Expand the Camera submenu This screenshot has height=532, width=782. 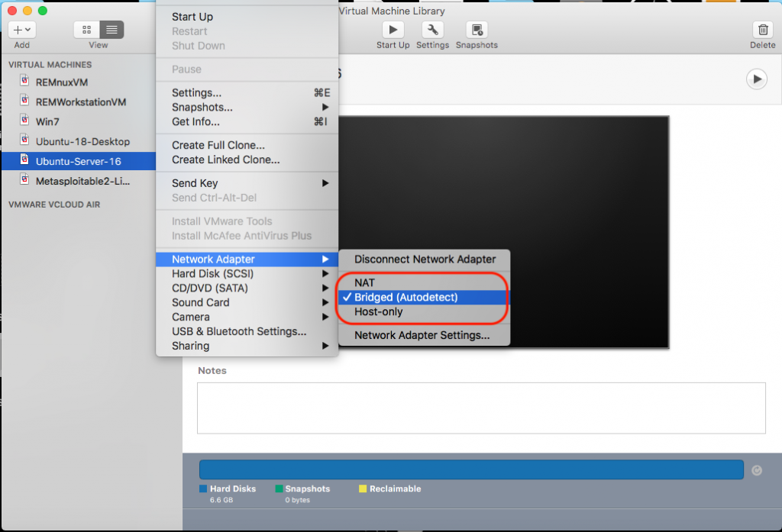(x=247, y=317)
